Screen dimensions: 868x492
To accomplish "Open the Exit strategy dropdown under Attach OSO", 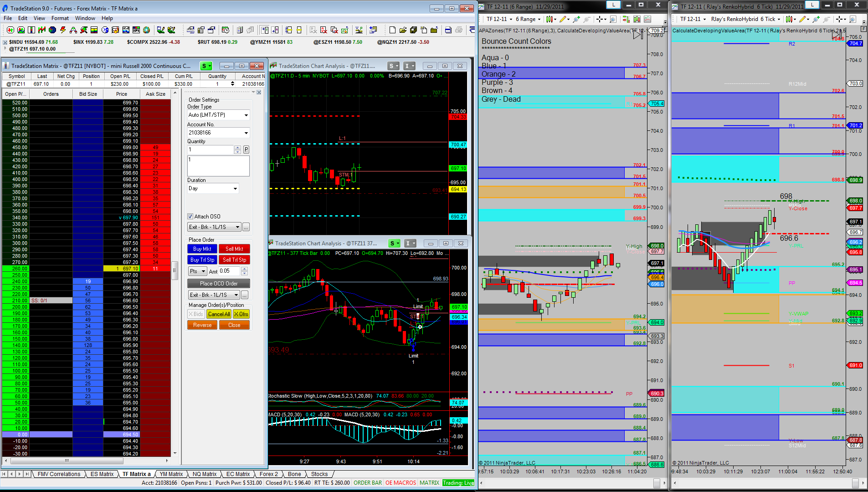I will pos(214,227).
